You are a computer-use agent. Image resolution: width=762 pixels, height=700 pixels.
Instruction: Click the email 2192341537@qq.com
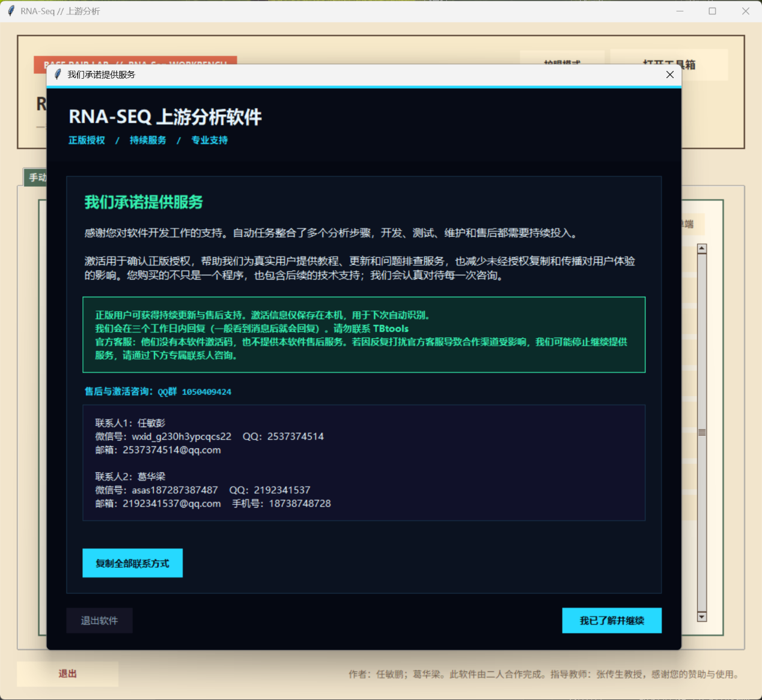[x=172, y=504]
